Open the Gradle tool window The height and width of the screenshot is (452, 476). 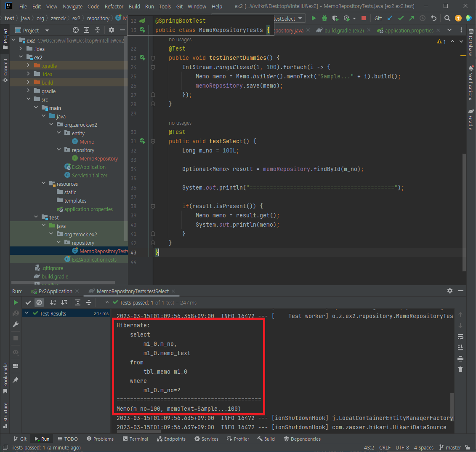coord(471,120)
